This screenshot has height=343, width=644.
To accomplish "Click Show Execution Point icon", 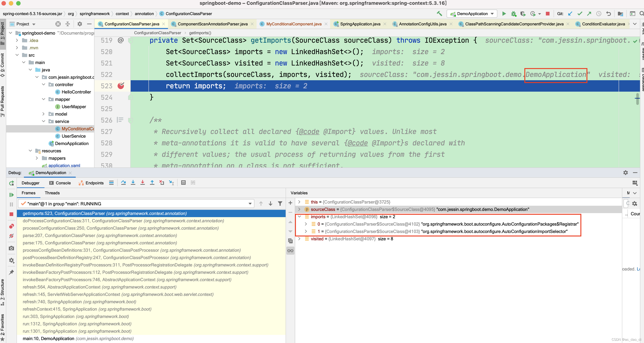I will point(112,183).
